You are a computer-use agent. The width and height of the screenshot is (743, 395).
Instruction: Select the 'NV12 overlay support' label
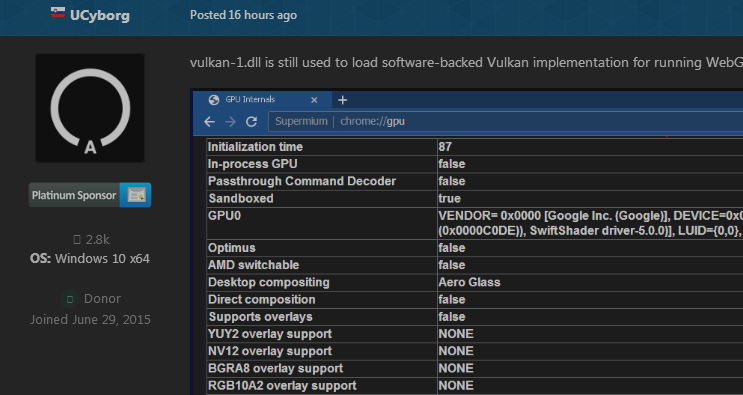click(x=270, y=351)
